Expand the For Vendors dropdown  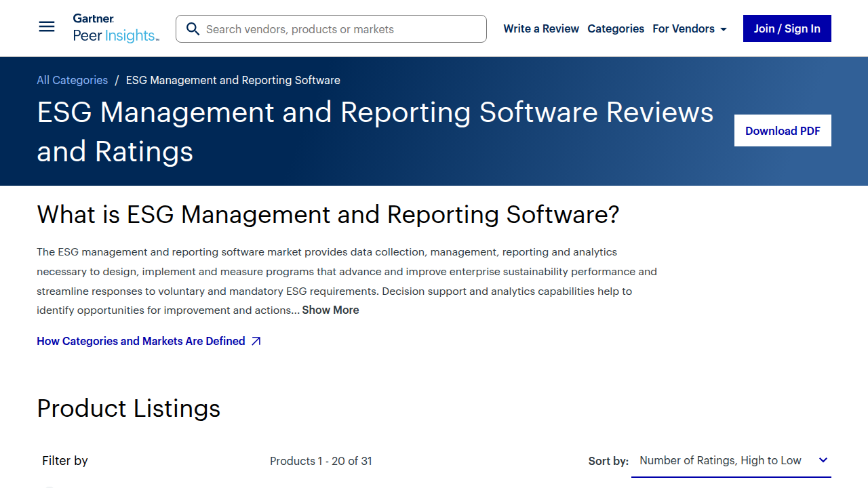690,28
